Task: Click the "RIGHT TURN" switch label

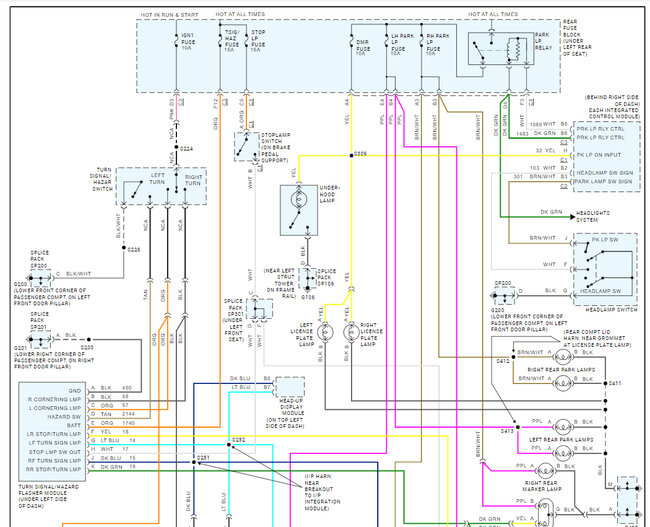Action: (x=193, y=180)
